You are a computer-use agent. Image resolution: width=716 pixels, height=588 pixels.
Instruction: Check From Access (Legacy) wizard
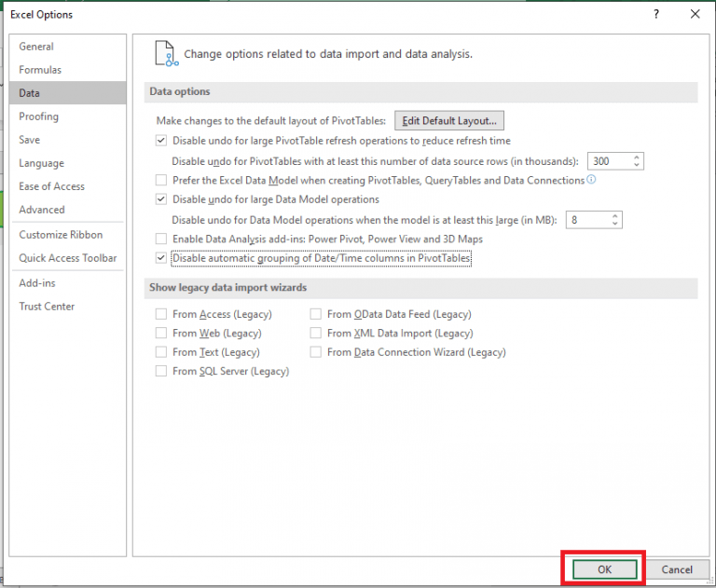[161, 315]
